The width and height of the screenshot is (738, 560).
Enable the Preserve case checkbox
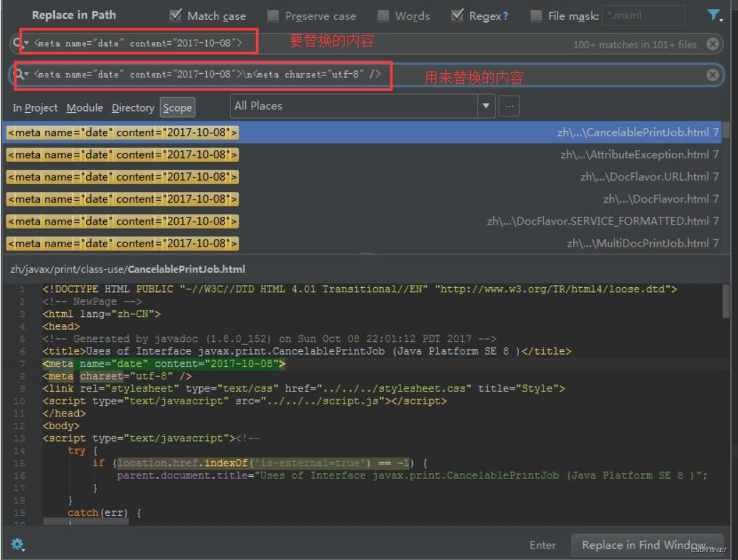273,16
